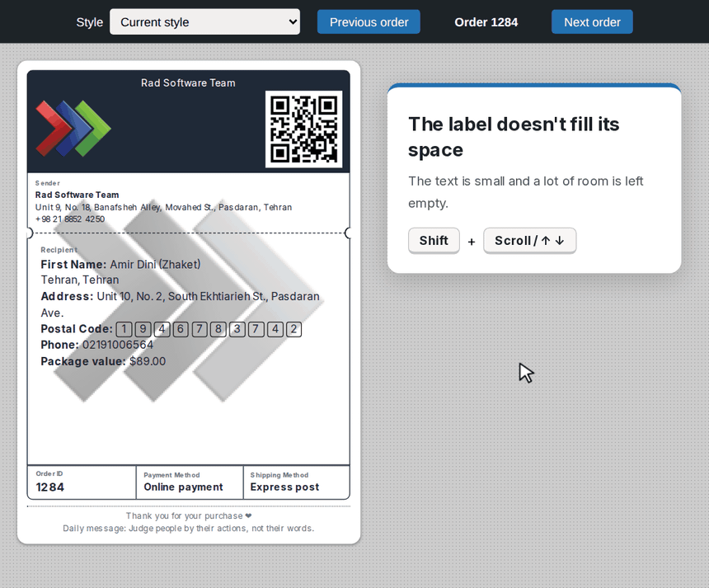709x588 pixels.
Task: Click the Shift key hint
Action: point(434,241)
